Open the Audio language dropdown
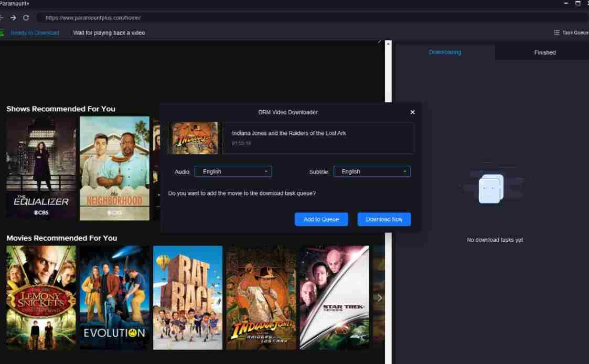This screenshot has width=589, height=364. coord(233,172)
